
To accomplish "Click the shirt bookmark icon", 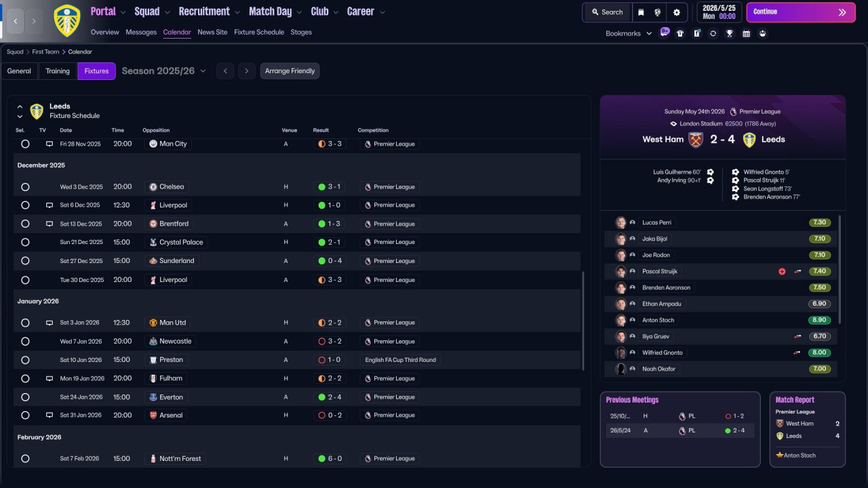I will (680, 33).
